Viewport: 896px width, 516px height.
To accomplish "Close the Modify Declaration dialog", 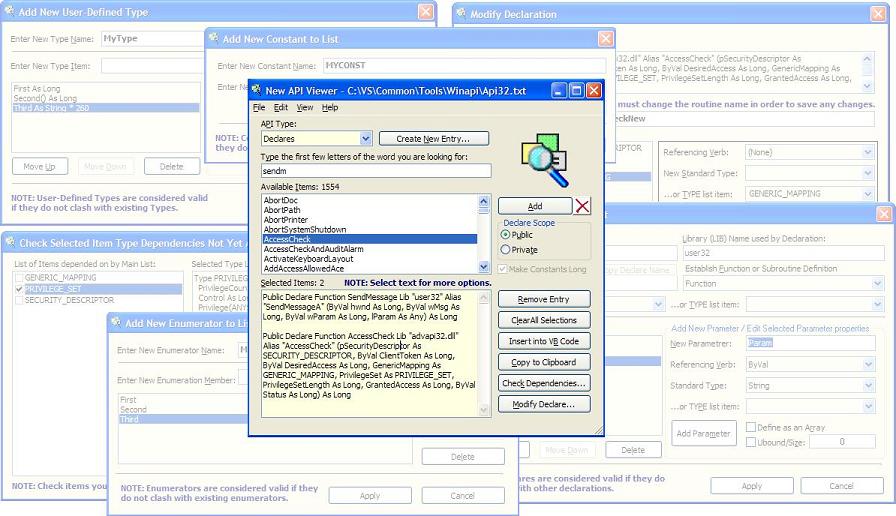I will tap(878, 14).
